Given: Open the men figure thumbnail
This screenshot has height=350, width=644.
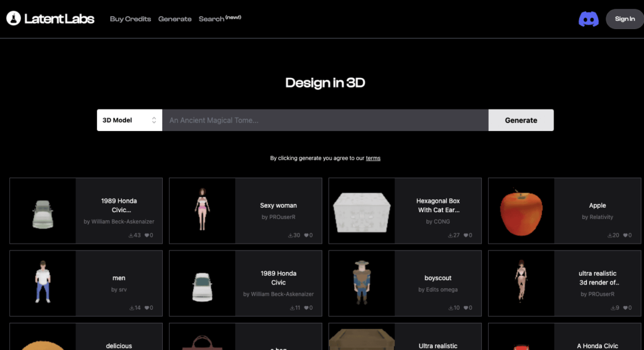Looking at the screenshot, I should [x=43, y=282].
